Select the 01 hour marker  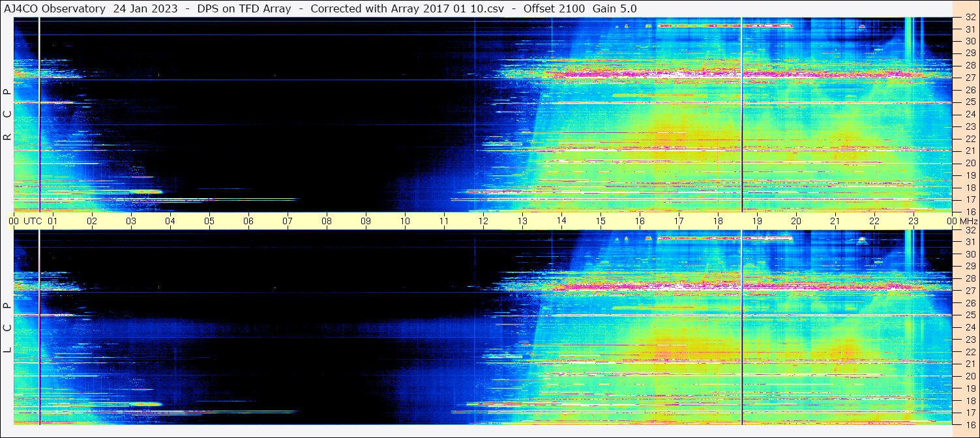pyautogui.click(x=53, y=221)
